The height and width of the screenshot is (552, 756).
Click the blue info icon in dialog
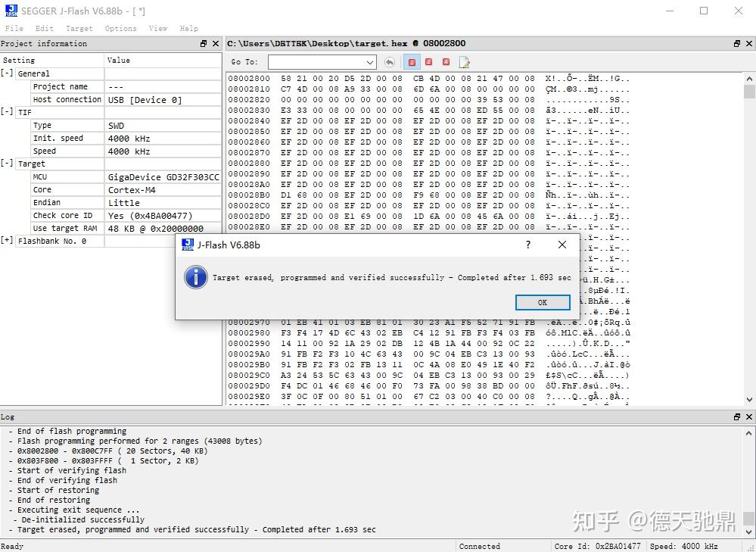tap(195, 277)
